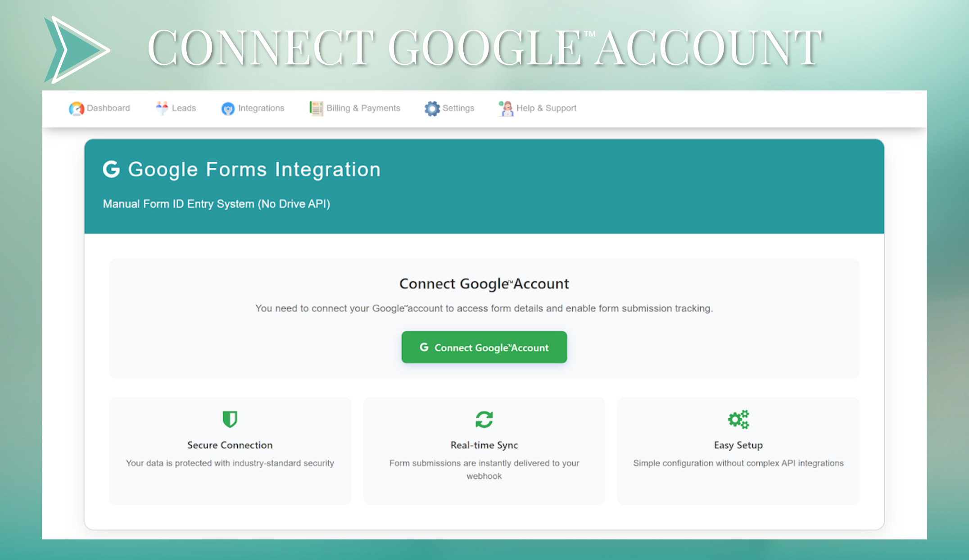Viewport: 969px width, 560px height.
Task: Open Billing & Payments menu item
Action: (363, 108)
